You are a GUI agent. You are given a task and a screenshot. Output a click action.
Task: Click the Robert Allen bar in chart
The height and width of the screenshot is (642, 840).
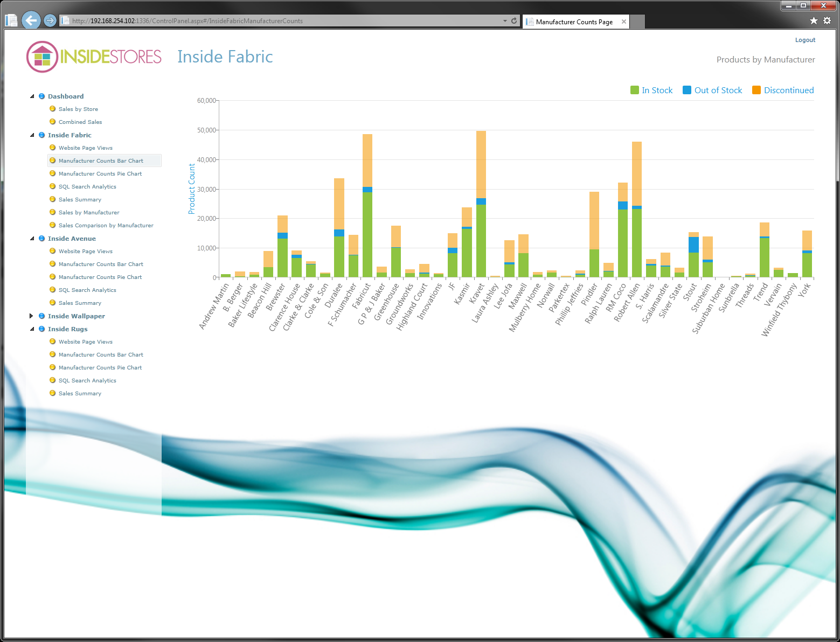637,210
